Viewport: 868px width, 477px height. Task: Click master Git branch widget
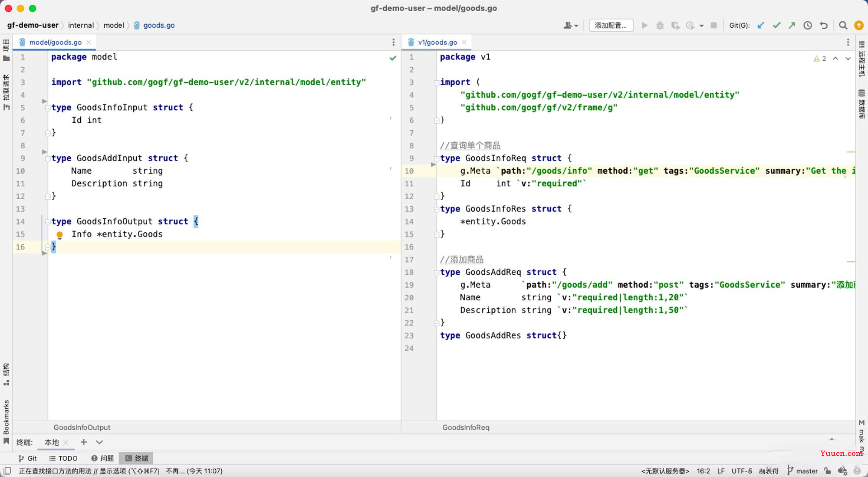point(803,471)
